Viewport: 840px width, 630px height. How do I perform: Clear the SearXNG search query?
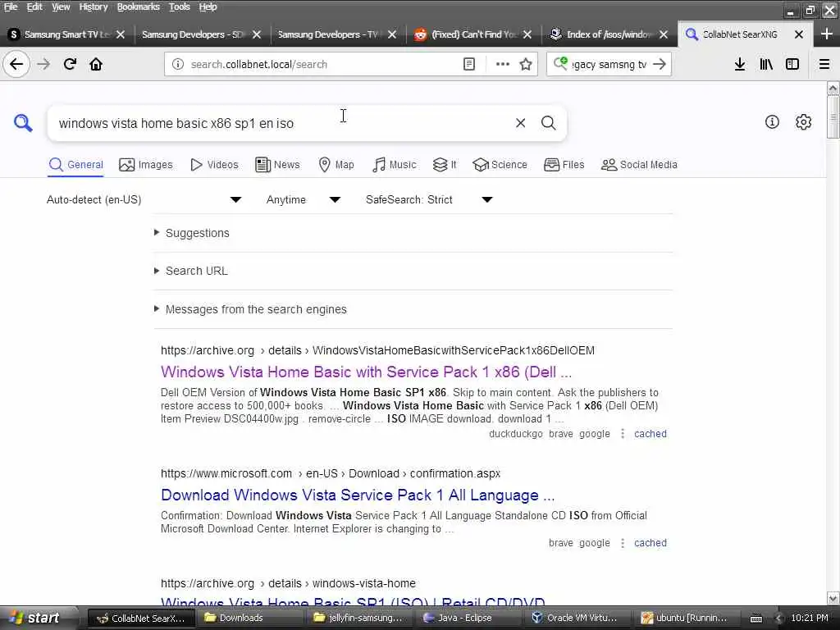point(520,123)
